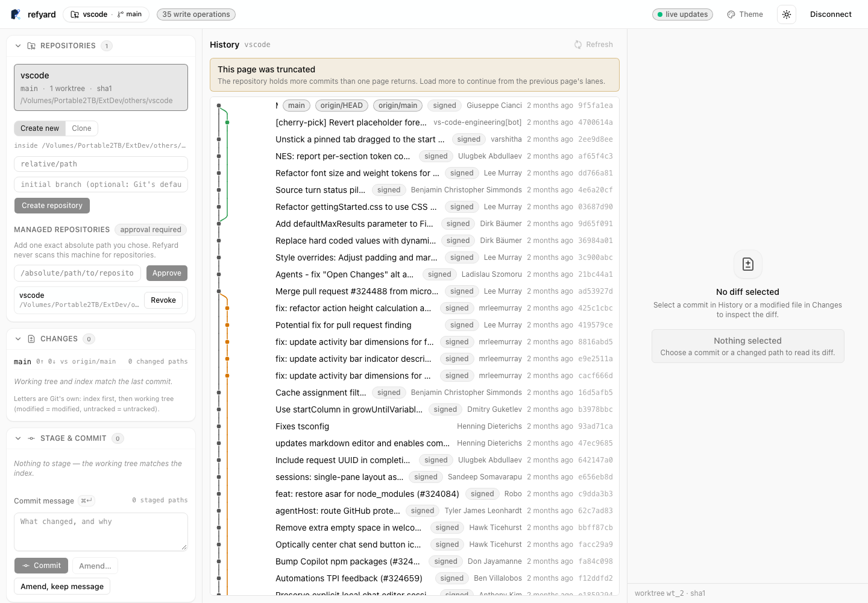Toggle light/dark mode with the sun button
Screen dimensions: 868x603
pyautogui.click(x=787, y=14)
